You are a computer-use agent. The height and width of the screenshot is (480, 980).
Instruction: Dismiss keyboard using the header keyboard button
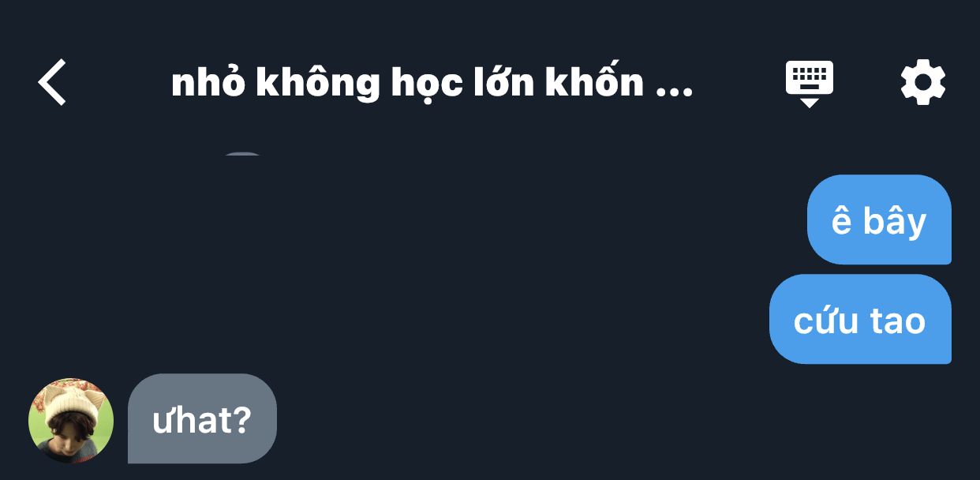pos(810,84)
